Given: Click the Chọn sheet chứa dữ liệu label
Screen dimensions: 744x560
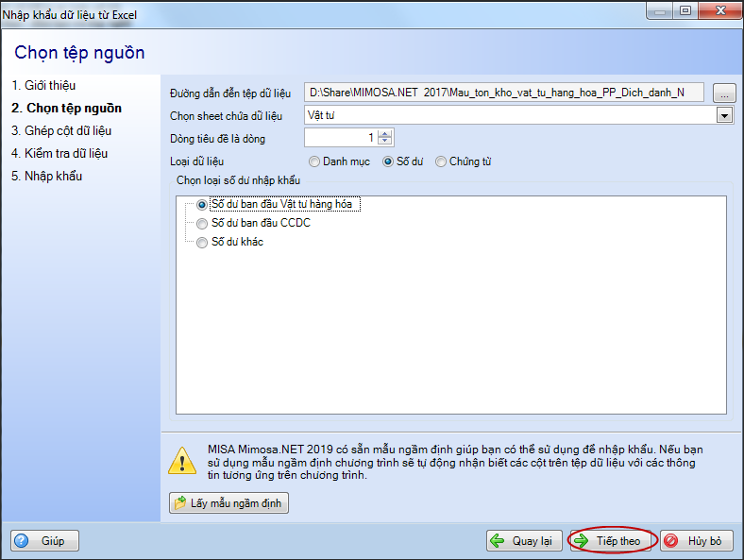Looking at the screenshot, I should (x=226, y=116).
